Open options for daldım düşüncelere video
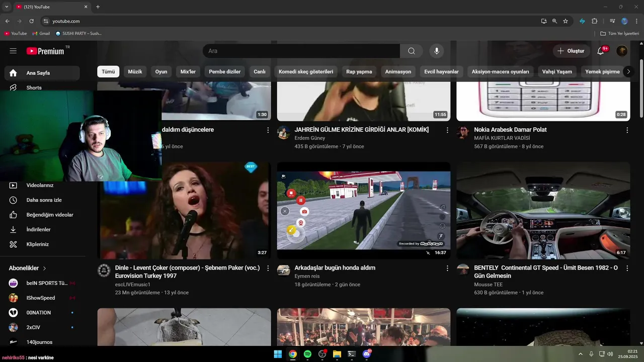Screen dimensions: 644x362 pos(268,130)
